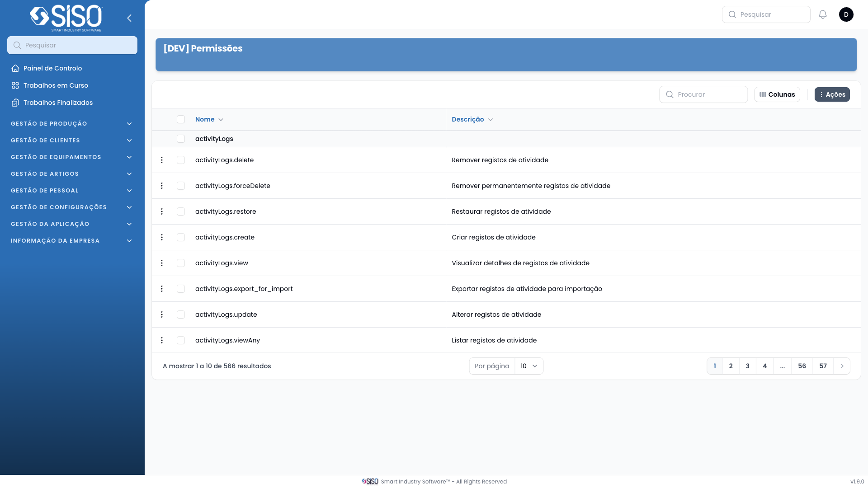Open the row menu for activityLogs.delete
Screen dimensions: 868x488
point(162,160)
